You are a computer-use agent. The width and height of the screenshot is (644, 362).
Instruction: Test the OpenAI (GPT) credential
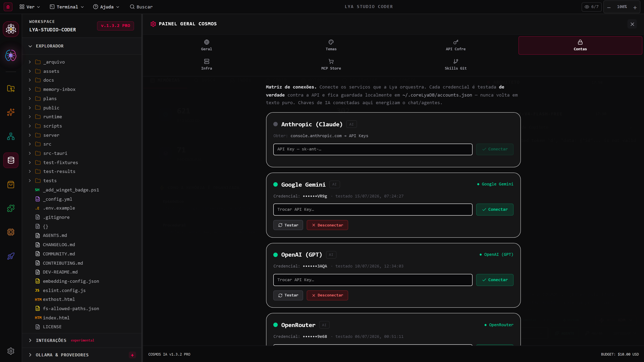(288, 295)
